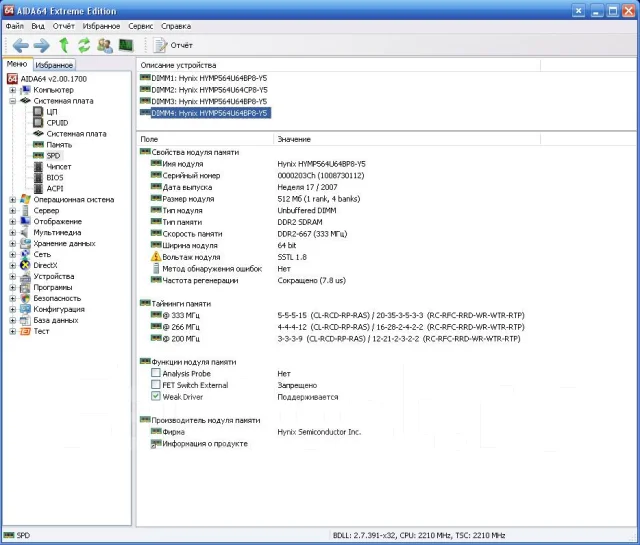Open the Информация о продукте link

point(205,444)
